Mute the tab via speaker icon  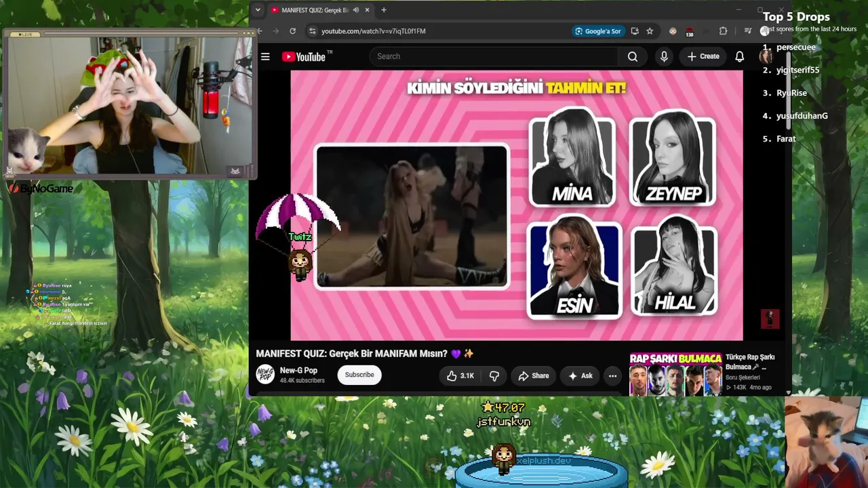pos(356,10)
